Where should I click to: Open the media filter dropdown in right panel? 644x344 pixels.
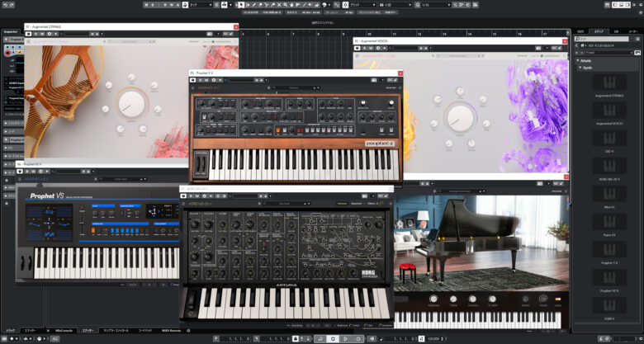[609, 53]
